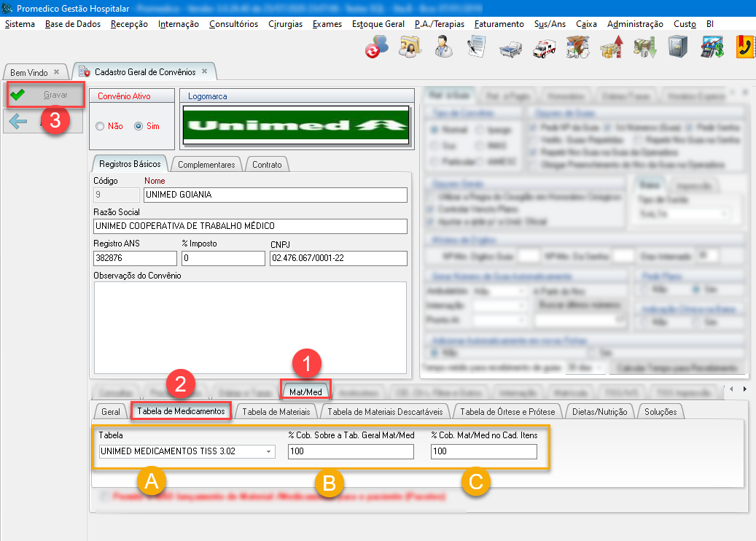The height and width of the screenshot is (541, 756).
Task: Select Sim for Convênio Ativo
Action: coord(139,126)
